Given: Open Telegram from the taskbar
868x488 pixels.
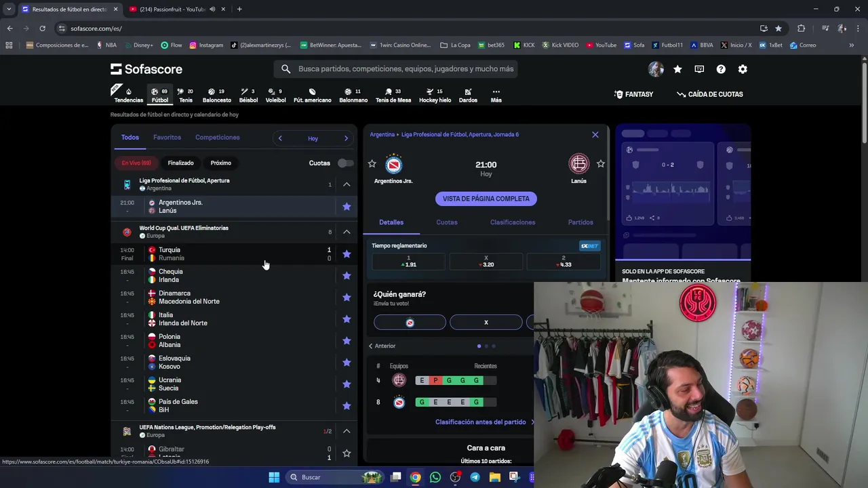Looking at the screenshot, I should [475, 477].
